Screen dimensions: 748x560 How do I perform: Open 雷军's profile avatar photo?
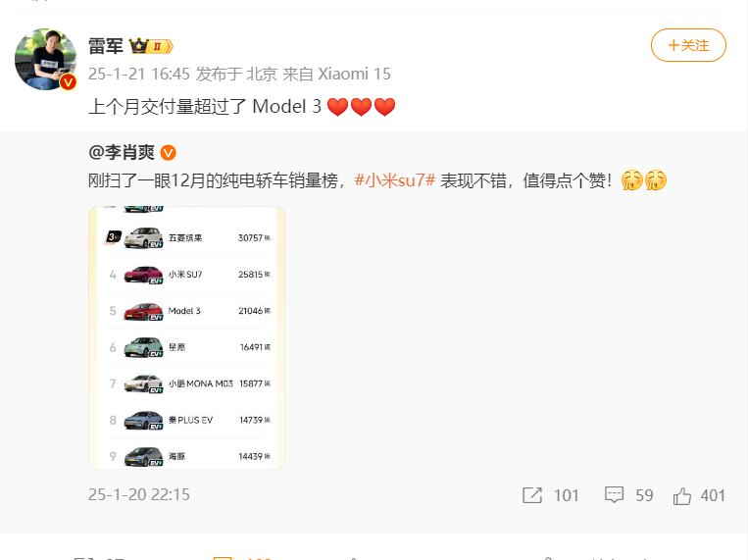[x=45, y=59]
